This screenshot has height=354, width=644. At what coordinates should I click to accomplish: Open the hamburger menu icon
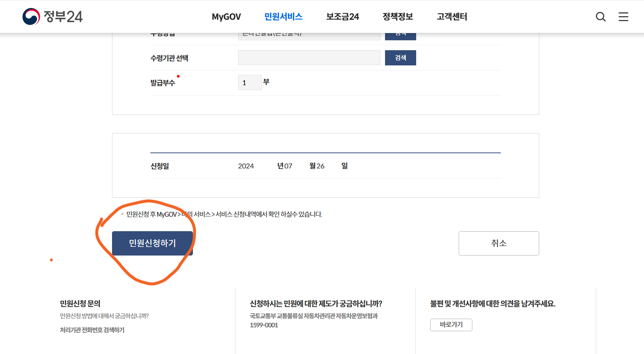coord(623,17)
